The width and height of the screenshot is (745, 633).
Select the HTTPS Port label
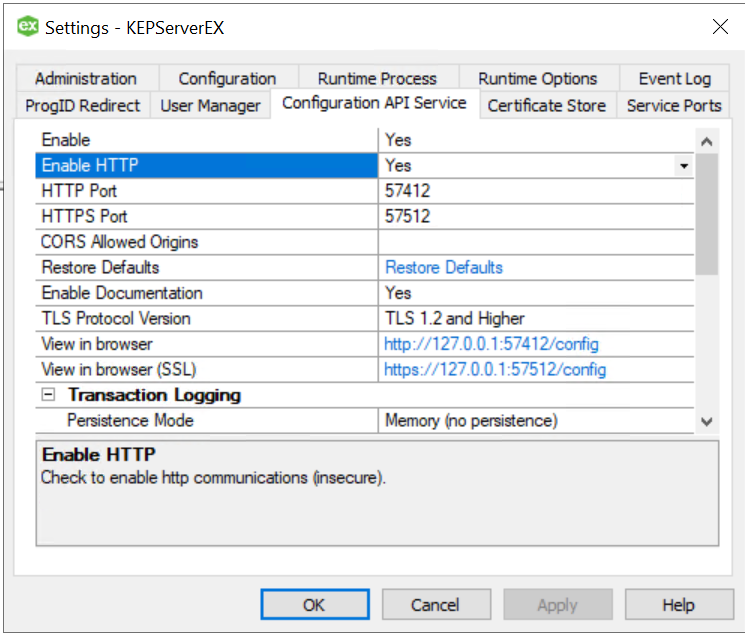[x=85, y=217]
